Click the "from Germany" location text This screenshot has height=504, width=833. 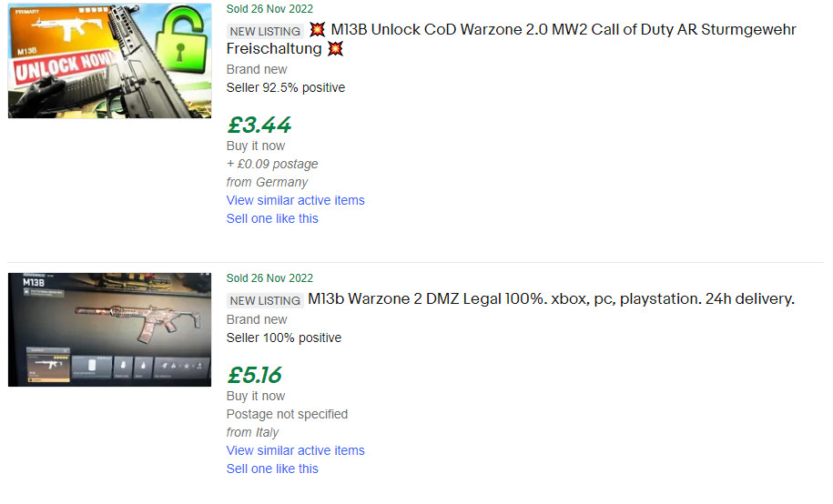267,182
